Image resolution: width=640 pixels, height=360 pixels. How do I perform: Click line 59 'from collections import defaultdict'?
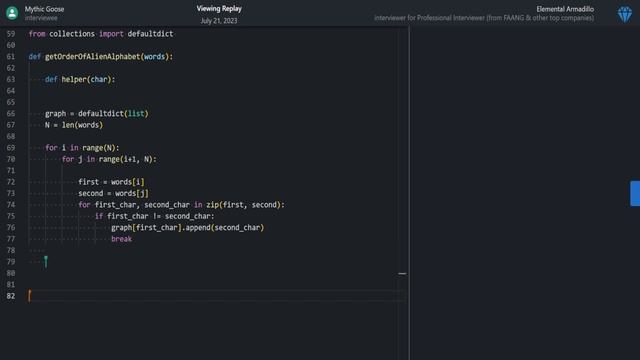click(x=101, y=34)
